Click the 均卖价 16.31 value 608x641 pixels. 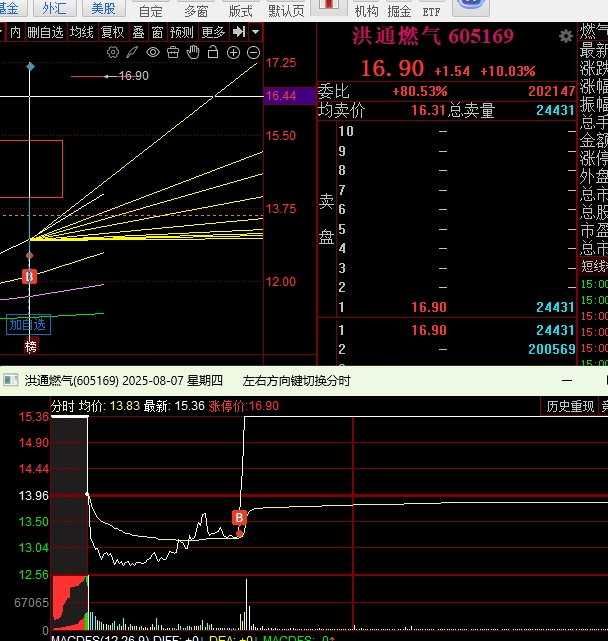pyautogui.click(x=428, y=110)
